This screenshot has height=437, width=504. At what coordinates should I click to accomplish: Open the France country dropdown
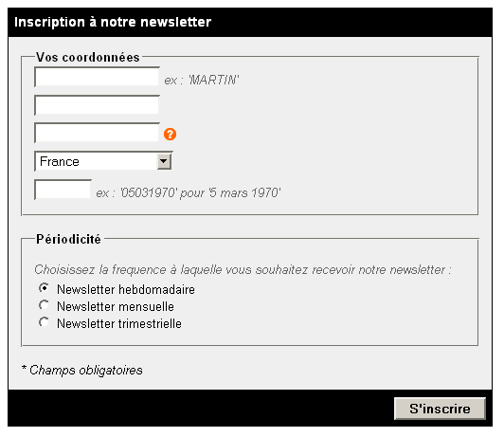click(103, 161)
